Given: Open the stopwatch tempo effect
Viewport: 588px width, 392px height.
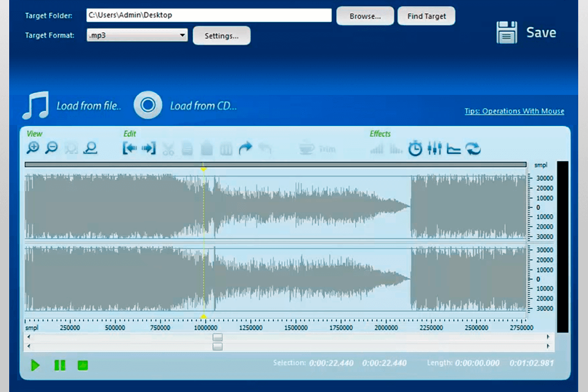Looking at the screenshot, I should 415,149.
